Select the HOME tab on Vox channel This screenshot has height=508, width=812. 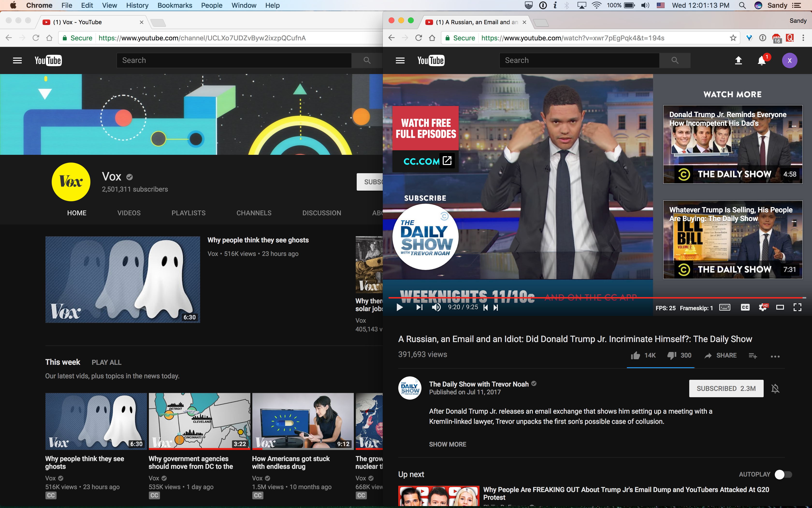click(x=77, y=213)
